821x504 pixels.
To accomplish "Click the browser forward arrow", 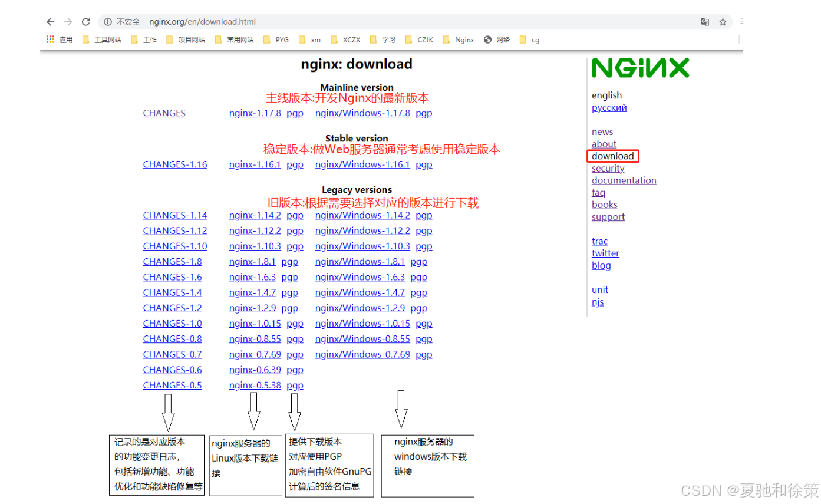I will 68,22.
